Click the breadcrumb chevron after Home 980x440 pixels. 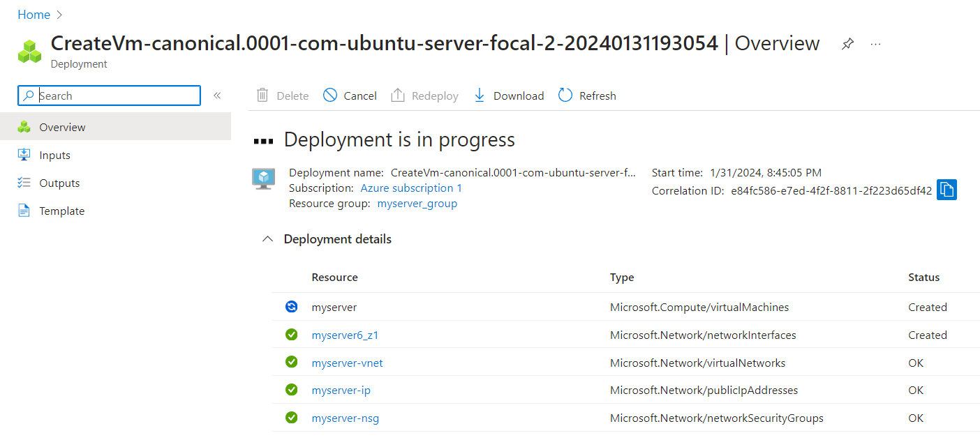click(x=59, y=15)
